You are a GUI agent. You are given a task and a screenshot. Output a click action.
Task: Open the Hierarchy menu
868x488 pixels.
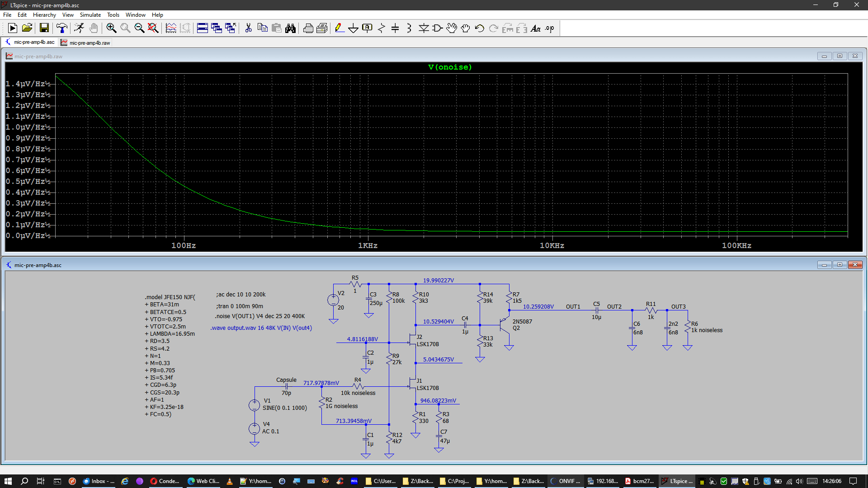pyautogui.click(x=44, y=14)
